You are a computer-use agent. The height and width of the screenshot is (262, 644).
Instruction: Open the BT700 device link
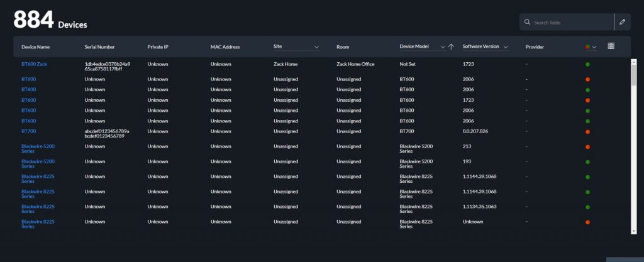point(28,131)
